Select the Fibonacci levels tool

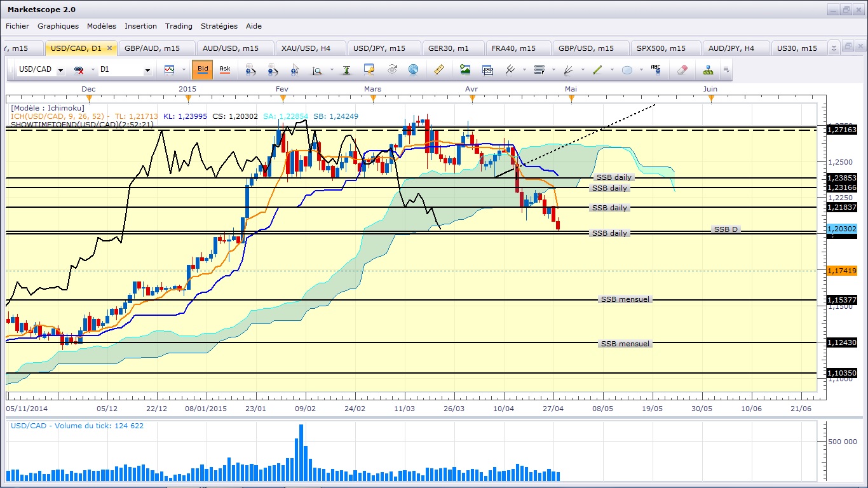tap(539, 70)
